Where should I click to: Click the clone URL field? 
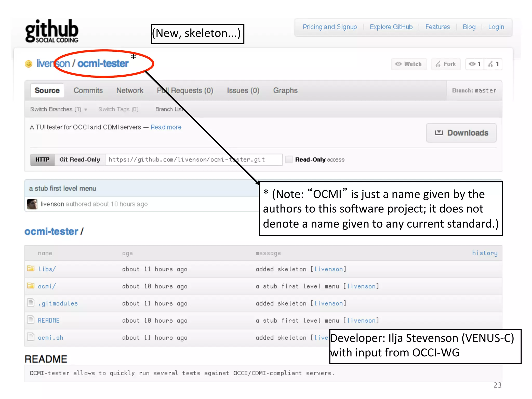[194, 159]
